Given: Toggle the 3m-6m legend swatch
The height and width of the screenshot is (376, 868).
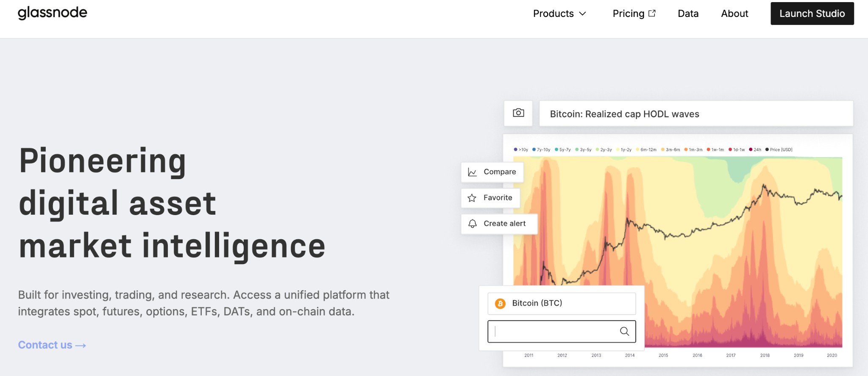Looking at the screenshot, I should click(663, 149).
